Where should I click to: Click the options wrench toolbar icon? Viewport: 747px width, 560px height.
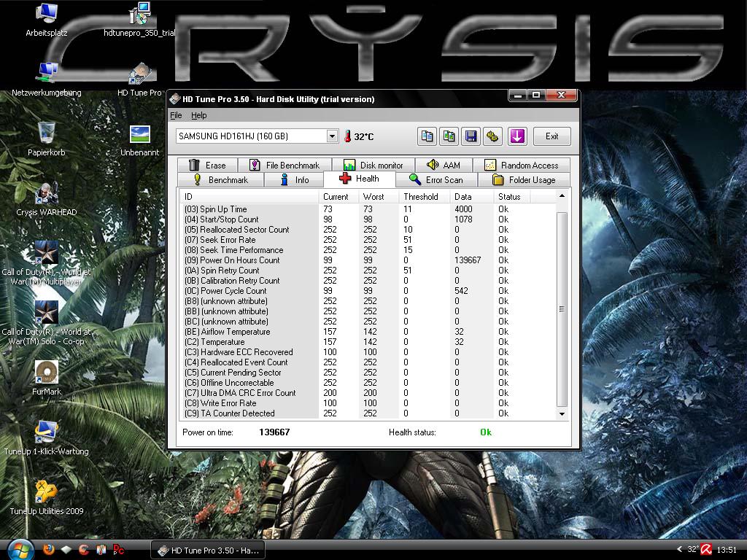click(x=492, y=136)
